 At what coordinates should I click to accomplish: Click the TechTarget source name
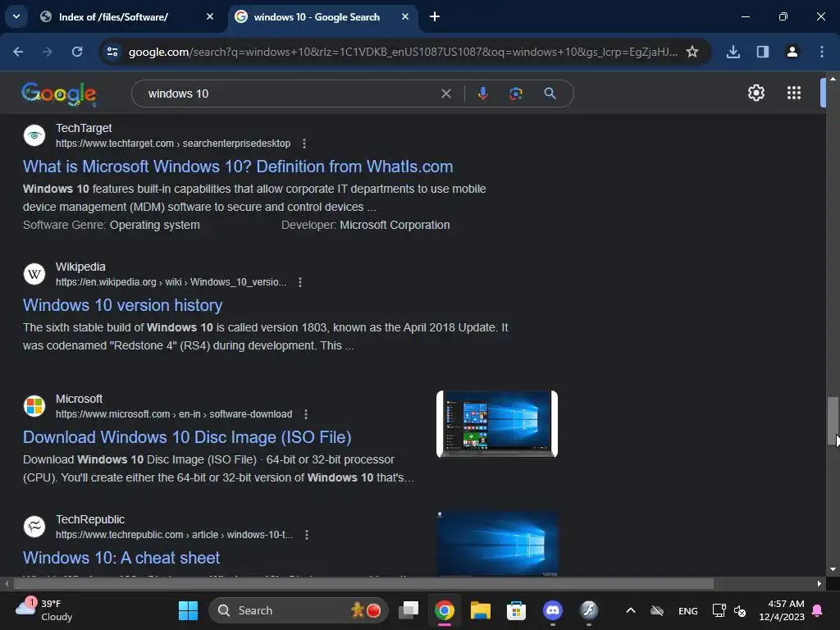point(84,129)
